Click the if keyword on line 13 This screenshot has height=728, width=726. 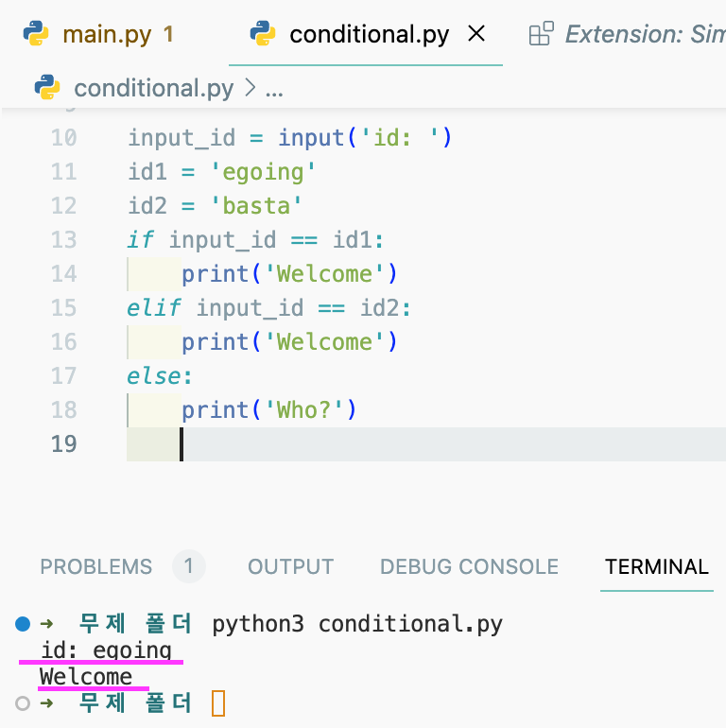point(140,240)
